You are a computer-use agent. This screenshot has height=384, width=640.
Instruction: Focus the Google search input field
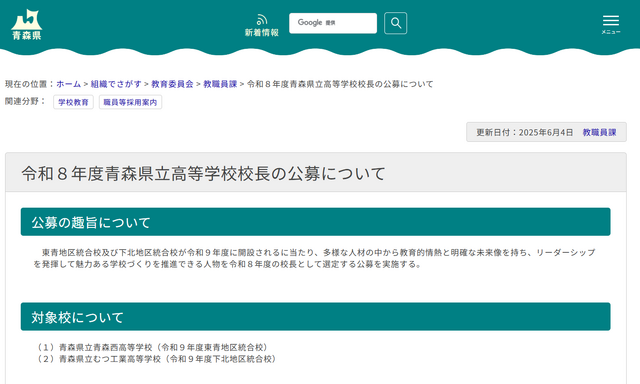[333, 23]
